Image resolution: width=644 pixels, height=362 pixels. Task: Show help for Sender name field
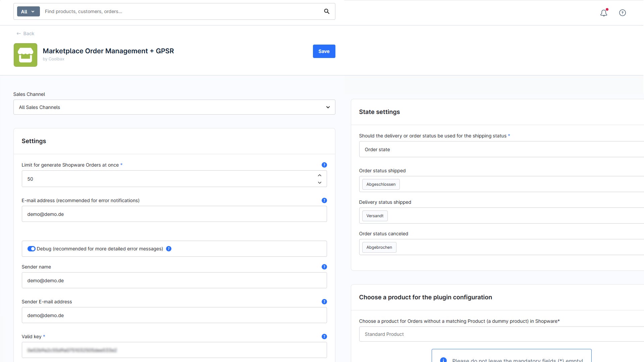pos(324,267)
